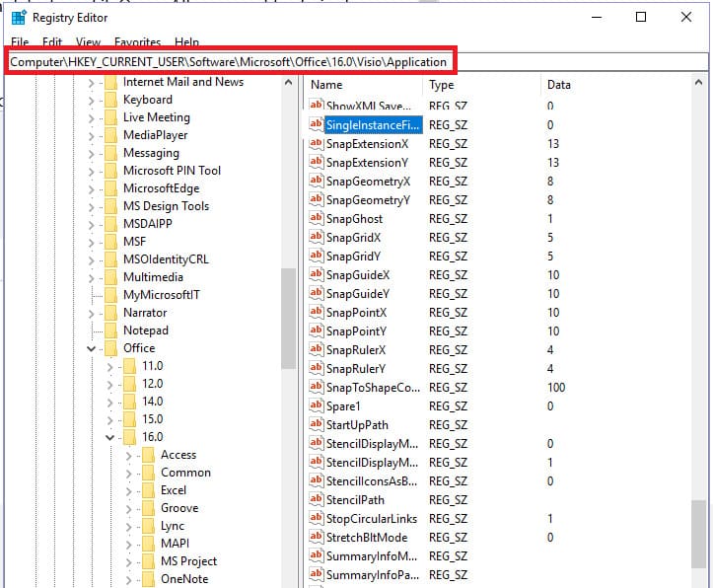Click the string icon beside SnapGridX
Screen dimensions: 713x588
pyautogui.click(x=316, y=238)
